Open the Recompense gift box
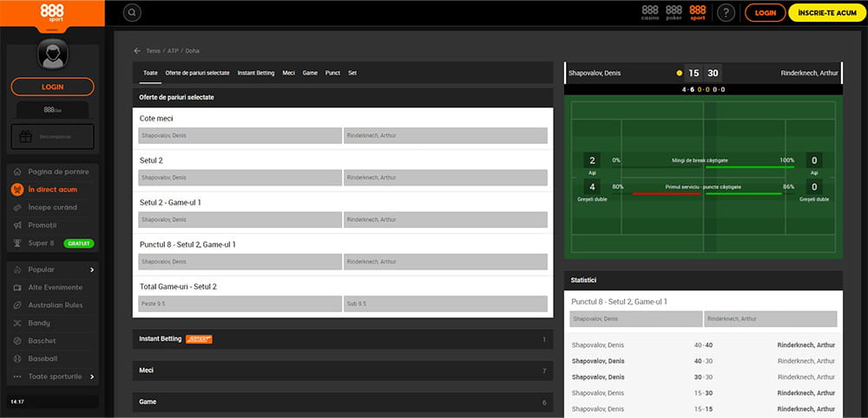The width and height of the screenshot is (868, 418). pos(53,136)
